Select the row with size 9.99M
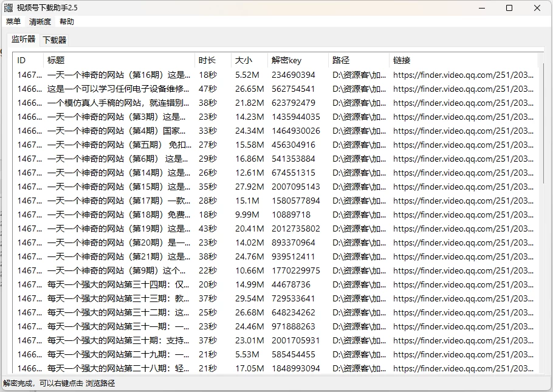 (x=247, y=215)
